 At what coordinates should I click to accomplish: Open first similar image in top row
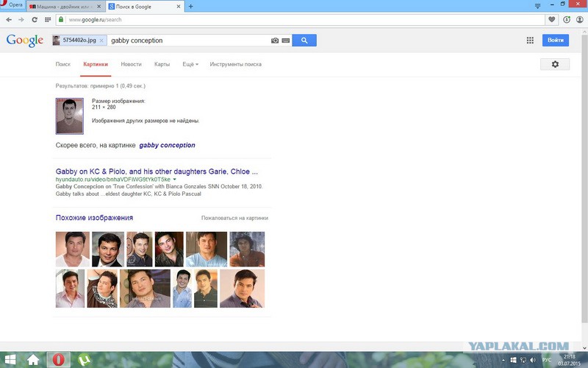(x=72, y=249)
